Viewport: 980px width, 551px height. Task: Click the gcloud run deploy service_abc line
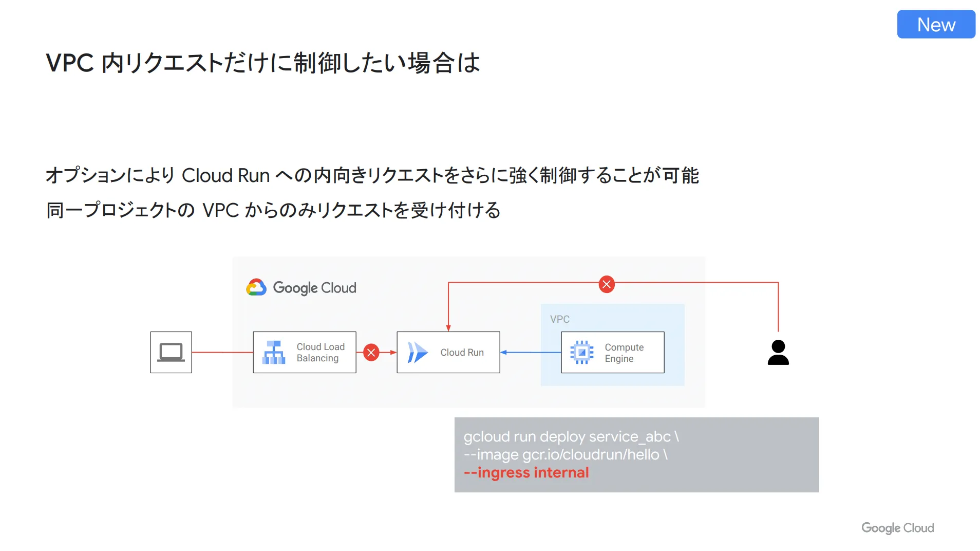click(x=571, y=436)
